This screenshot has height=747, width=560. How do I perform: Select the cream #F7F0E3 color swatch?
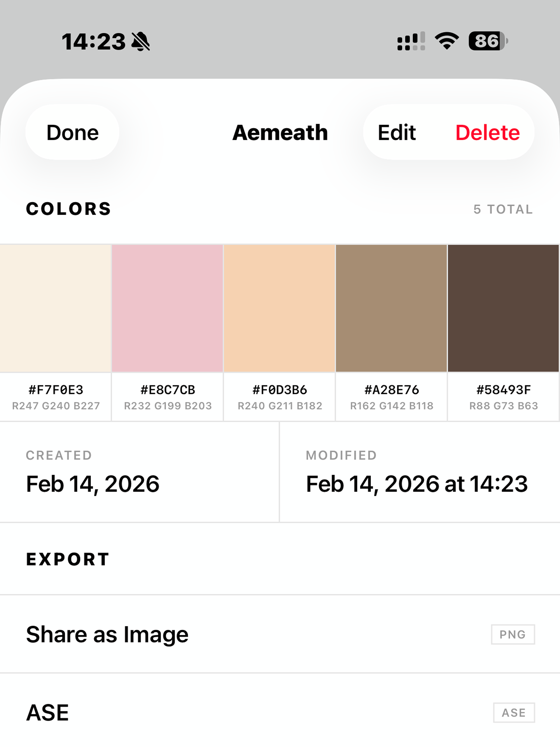[x=55, y=308]
